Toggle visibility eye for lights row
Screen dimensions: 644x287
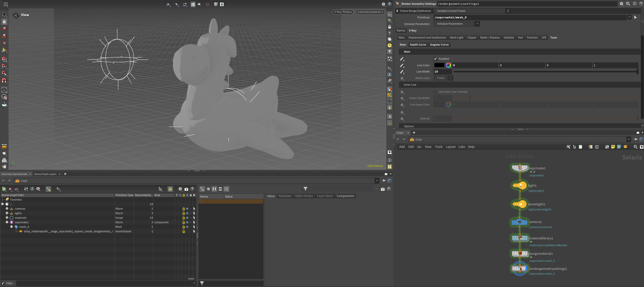(187, 213)
